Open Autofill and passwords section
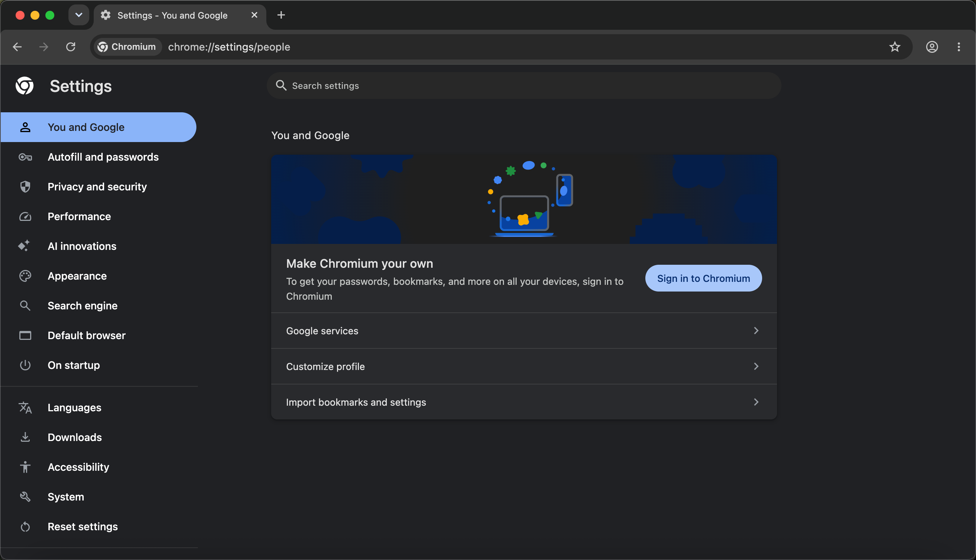 pyautogui.click(x=99, y=157)
